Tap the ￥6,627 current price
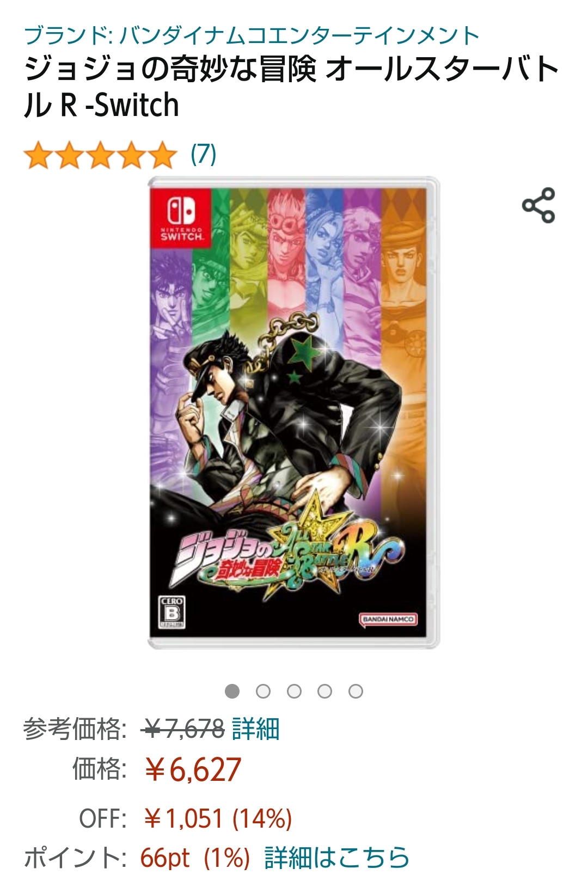Screen dimensions: 588x893 click(x=193, y=770)
